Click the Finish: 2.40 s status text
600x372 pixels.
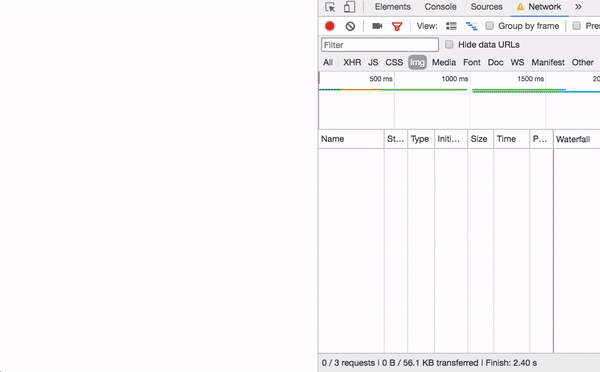511,363
